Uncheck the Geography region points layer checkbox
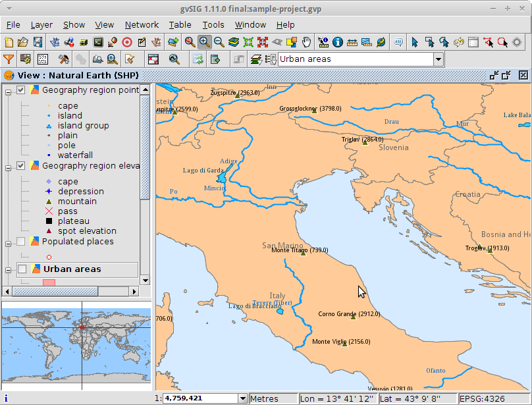This screenshot has width=532, height=405. coord(21,90)
